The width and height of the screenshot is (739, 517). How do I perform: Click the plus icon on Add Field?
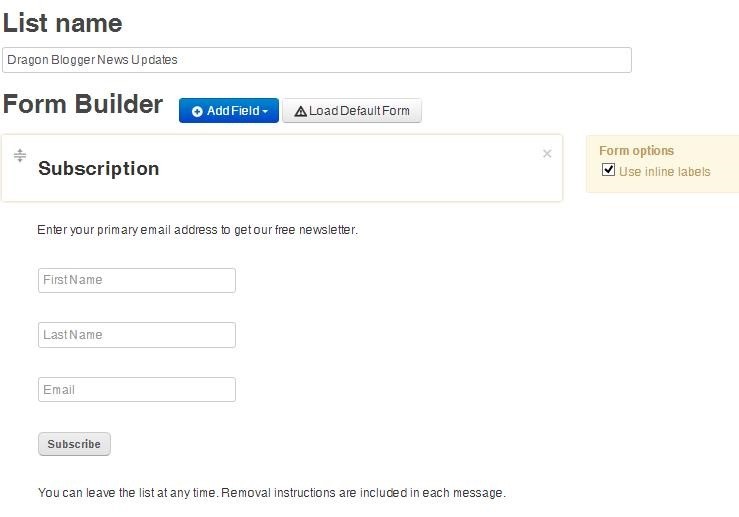197,111
